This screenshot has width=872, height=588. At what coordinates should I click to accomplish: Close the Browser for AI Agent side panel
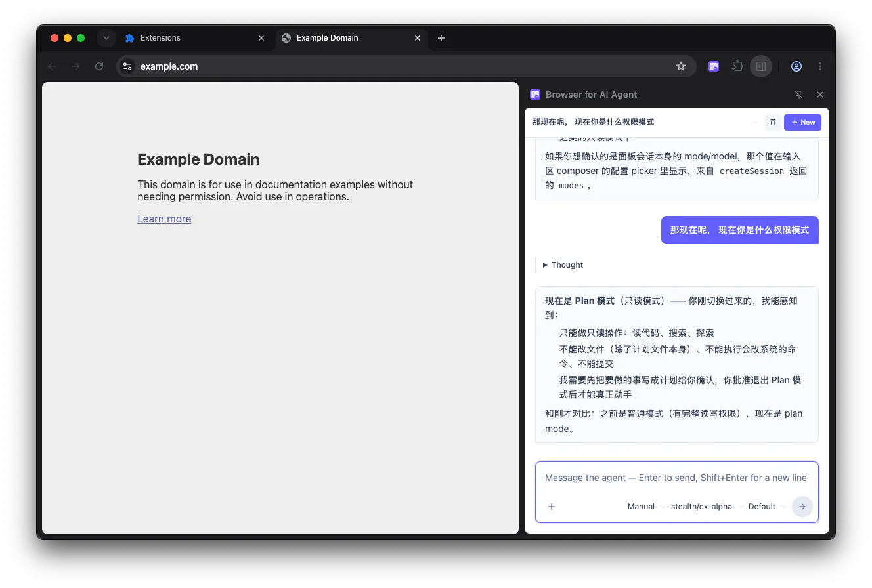click(x=820, y=94)
